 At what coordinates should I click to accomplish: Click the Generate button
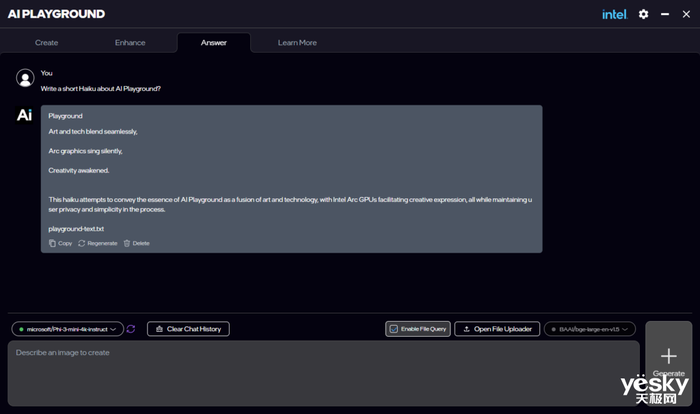[x=668, y=363]
